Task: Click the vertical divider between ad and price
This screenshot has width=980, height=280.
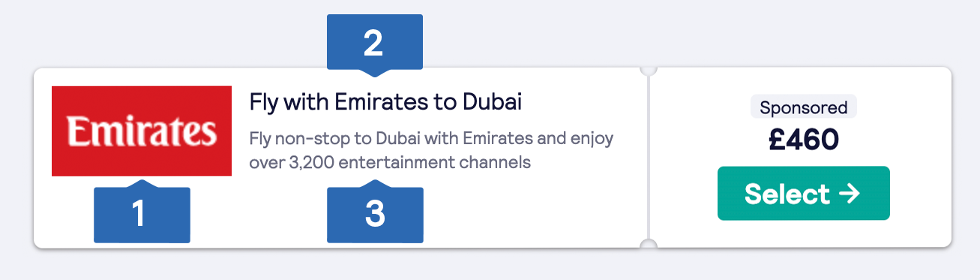Action: [649, 157]
